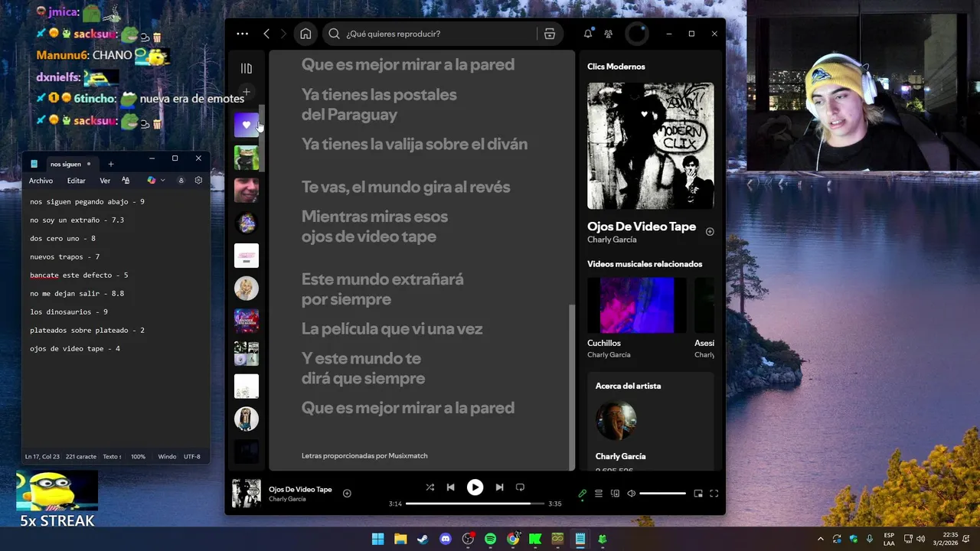
Task: Open the frog cover playlist in sidebar
Action: pos(247,158)
